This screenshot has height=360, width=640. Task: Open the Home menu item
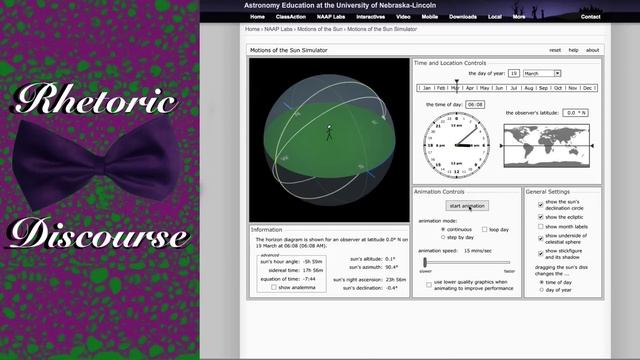257,17
